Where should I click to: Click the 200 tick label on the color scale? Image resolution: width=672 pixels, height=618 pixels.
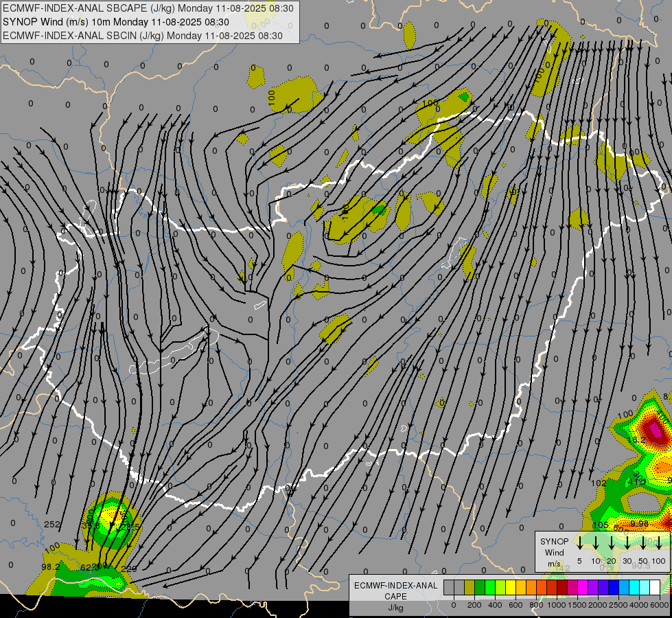point(474,605)
